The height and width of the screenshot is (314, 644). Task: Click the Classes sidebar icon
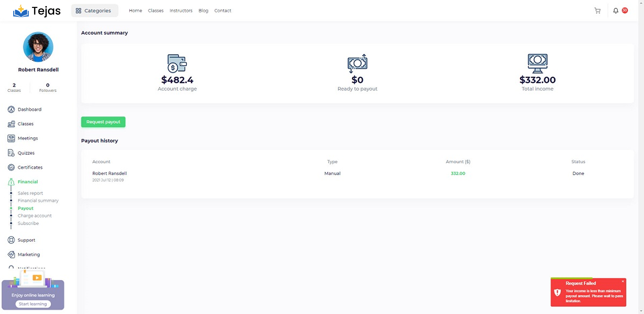click(11, 124)
